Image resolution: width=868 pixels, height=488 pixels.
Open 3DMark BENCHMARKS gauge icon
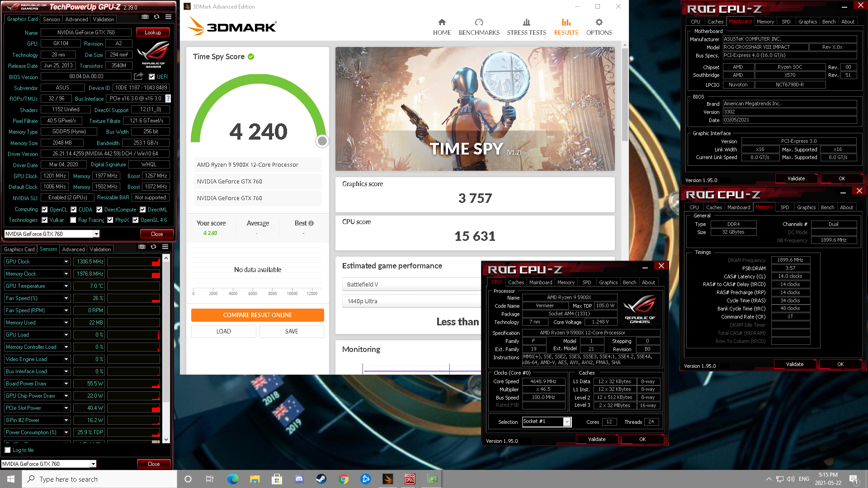pyautogui.click(x=479, y=22)
